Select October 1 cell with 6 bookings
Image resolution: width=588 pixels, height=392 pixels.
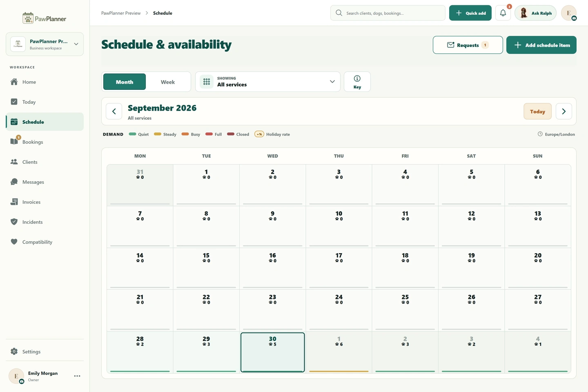click(339, 352)
